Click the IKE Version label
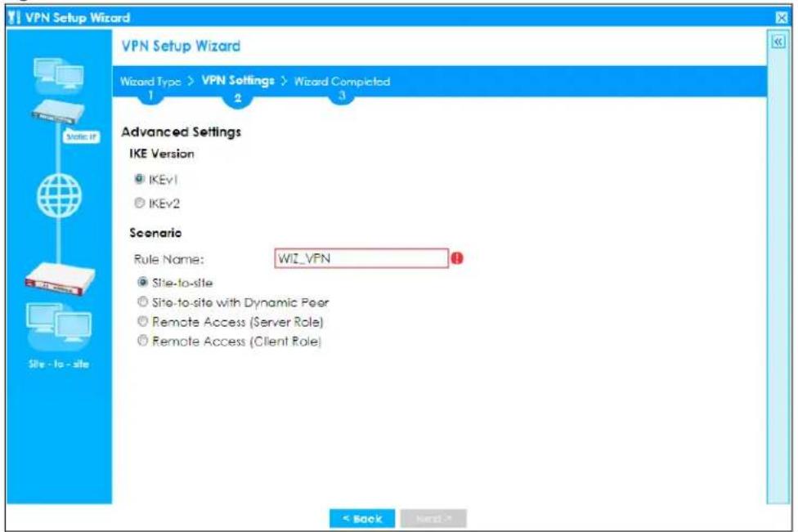Image resolution: width=798 pixels, height=532 pixels. [x=162, y=154]
